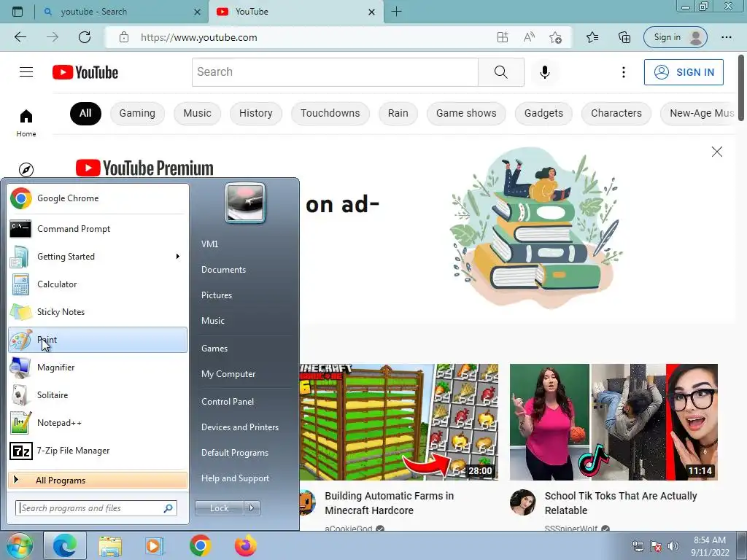Select the Gaming filter chip
The height and width of the screenshot is (560, 747).
(137, 113)
